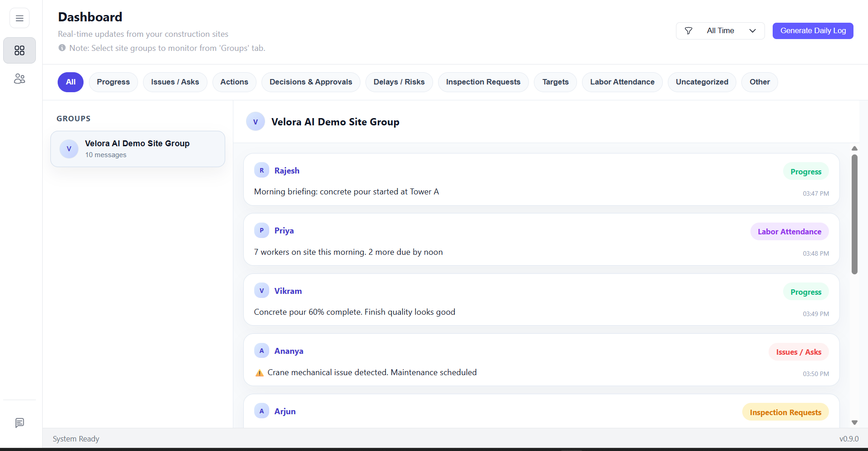Click the Arjun sender name
The height and width of the screenshot is (451, 868).
pos(285,411)
